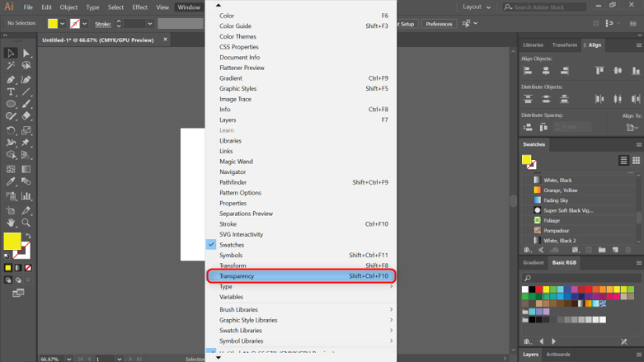644x362 pixels.
Task: Click horizontal align left icon
Action: pyautogui.click(x=528, y=71)
